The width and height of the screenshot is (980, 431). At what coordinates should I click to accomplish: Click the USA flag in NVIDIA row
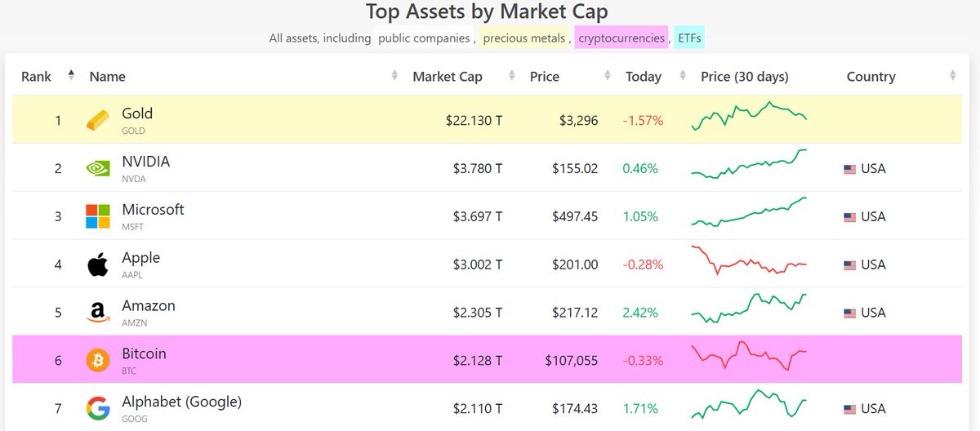pyautogui.click(x=850, y=169)
